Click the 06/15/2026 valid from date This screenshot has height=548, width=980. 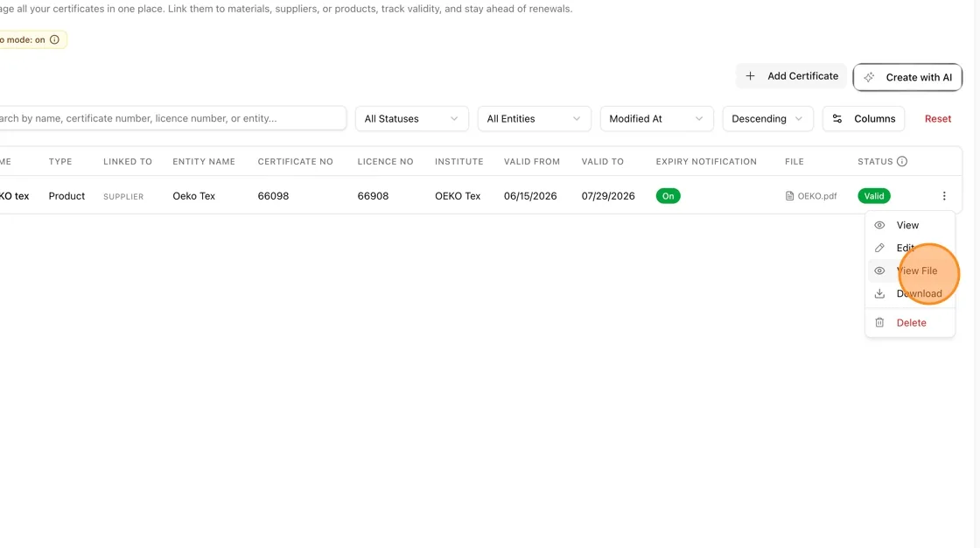click(530, 196)
